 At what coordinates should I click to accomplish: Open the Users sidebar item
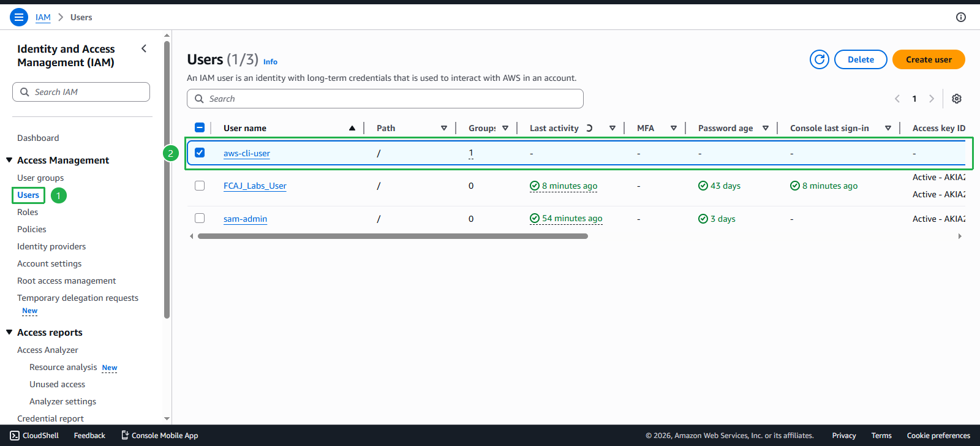point(28,195)
